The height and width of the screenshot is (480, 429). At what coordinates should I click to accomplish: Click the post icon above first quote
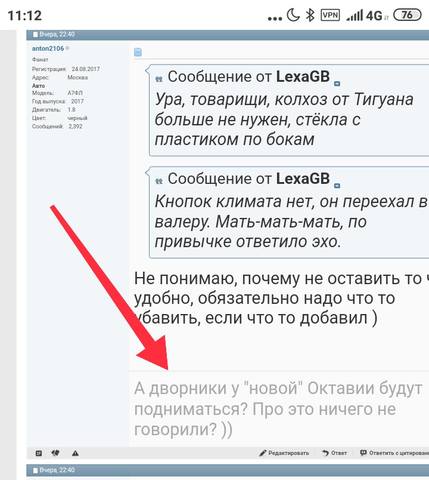coord(138,52)
